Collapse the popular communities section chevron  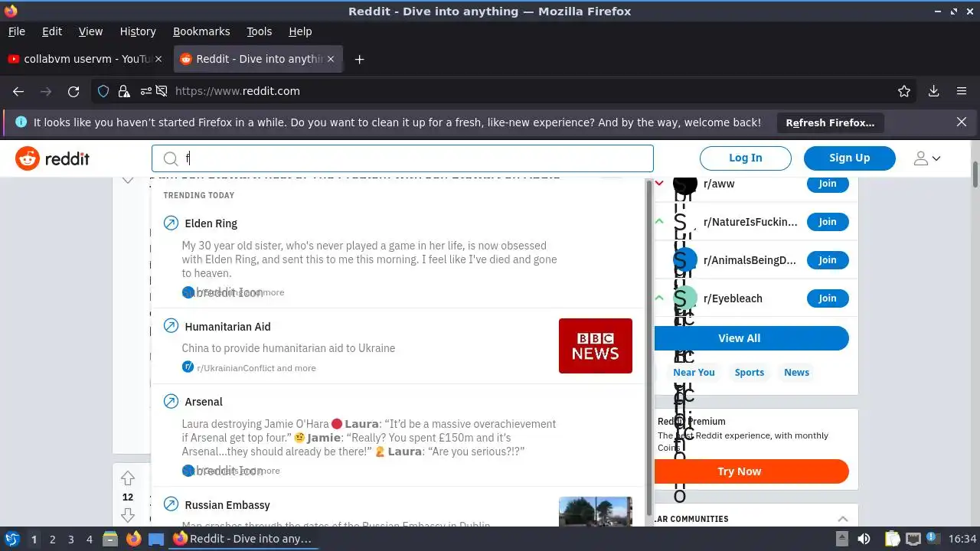pyautogui.click(x=842, y=519)
